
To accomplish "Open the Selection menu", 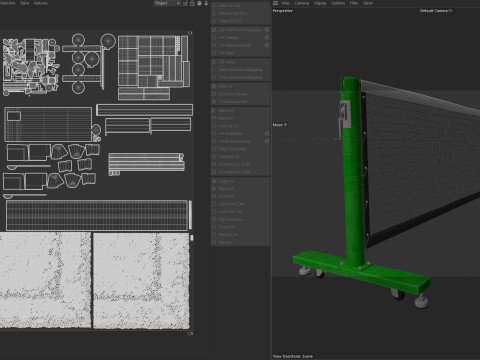I will [x=8, y=3].
